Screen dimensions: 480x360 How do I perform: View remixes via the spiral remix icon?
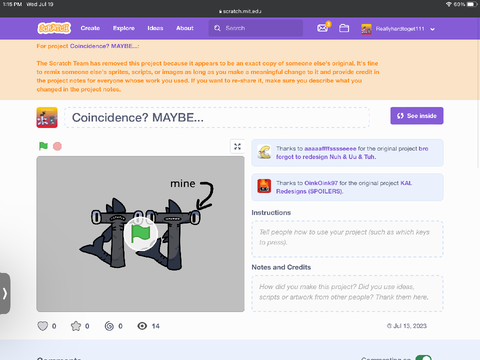pyautogui.click(x=109, y=326)
